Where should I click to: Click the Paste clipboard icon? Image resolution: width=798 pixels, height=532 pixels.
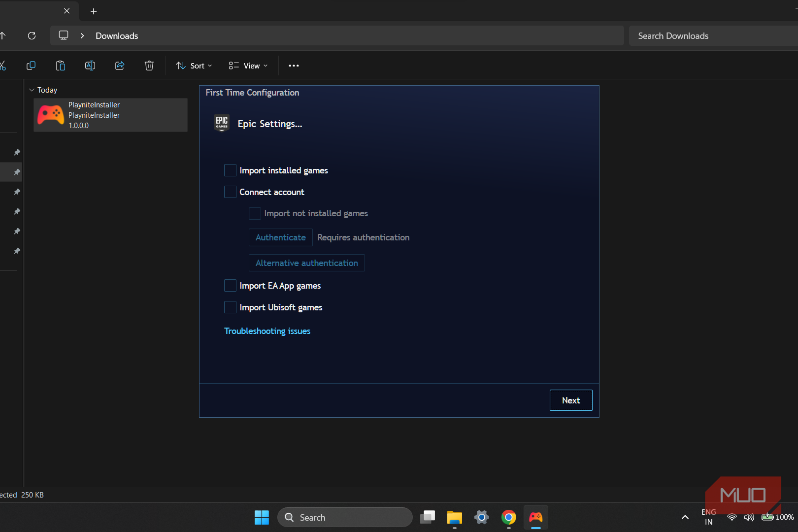click(61, 66)
